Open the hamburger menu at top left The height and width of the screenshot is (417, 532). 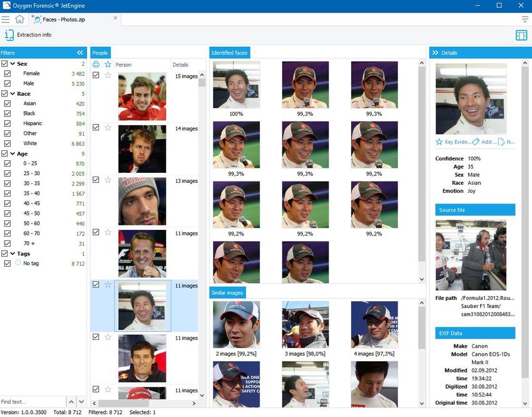click(6, 19)
